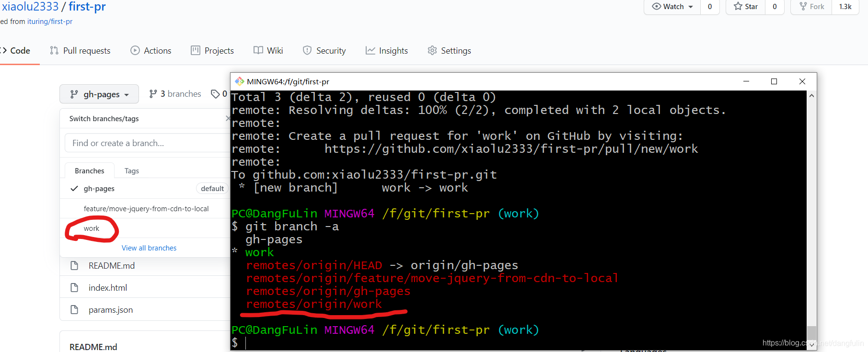Open params.json file
This screenshot has height=352, width=868.
[x=111, y=310]
